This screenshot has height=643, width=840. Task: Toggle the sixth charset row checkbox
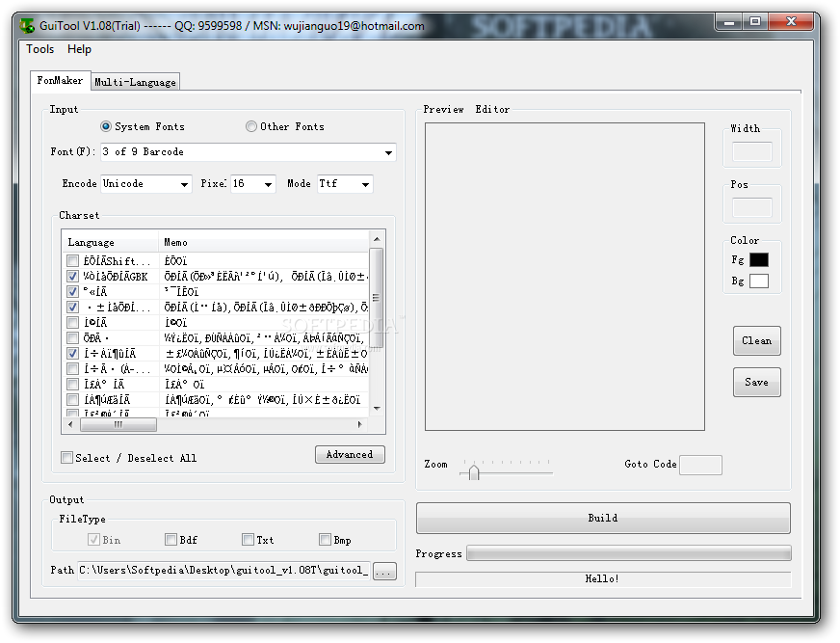[x=72, y=338]
